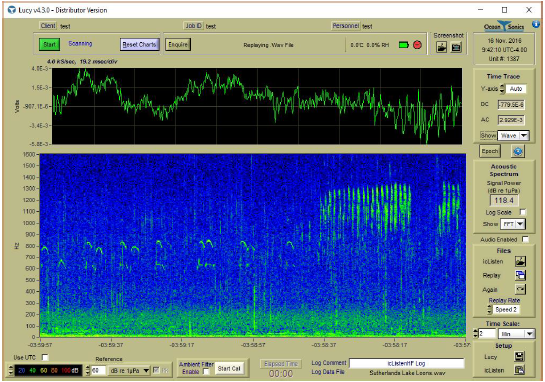Screen dimensions: 545x382
Task: Click the Log Comment input field
Action: 407,363
